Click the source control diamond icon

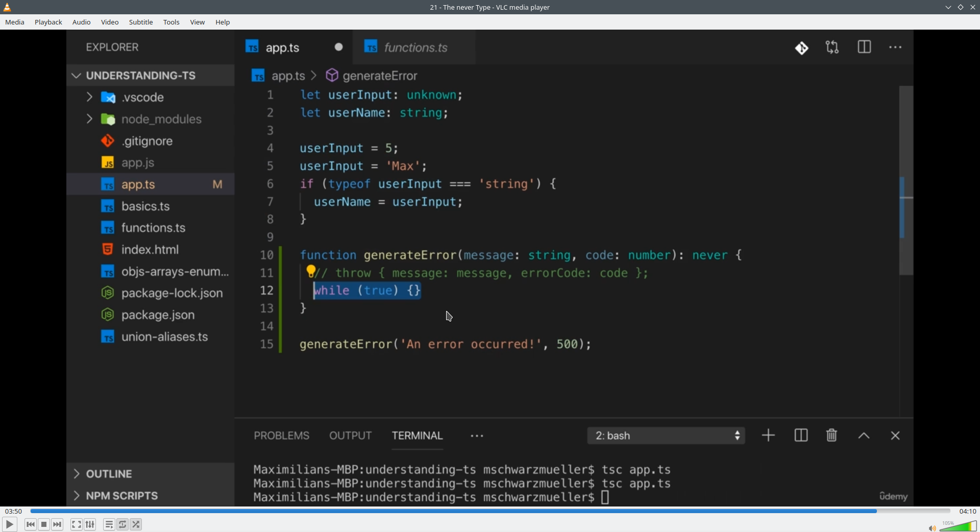point(802,48)
